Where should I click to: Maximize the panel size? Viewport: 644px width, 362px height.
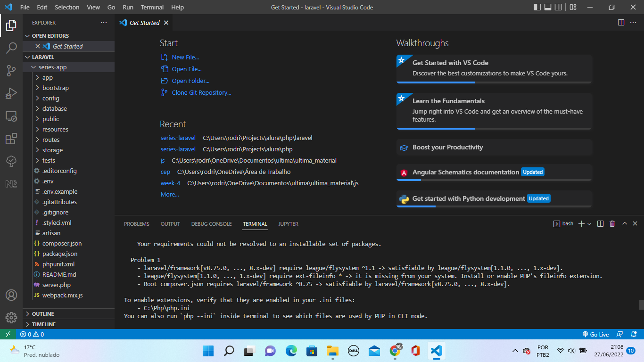point(624,224)
